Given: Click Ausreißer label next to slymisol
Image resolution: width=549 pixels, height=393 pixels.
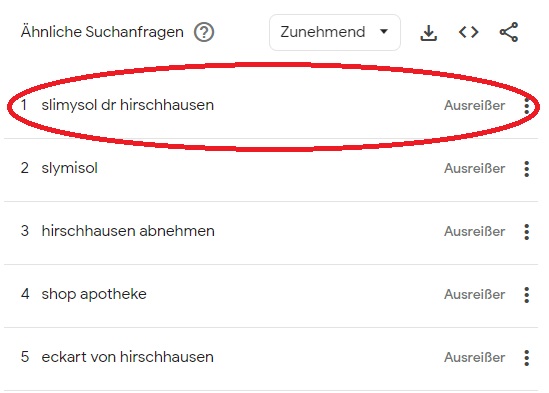Looking at the screenshot, I should point(474,168).
